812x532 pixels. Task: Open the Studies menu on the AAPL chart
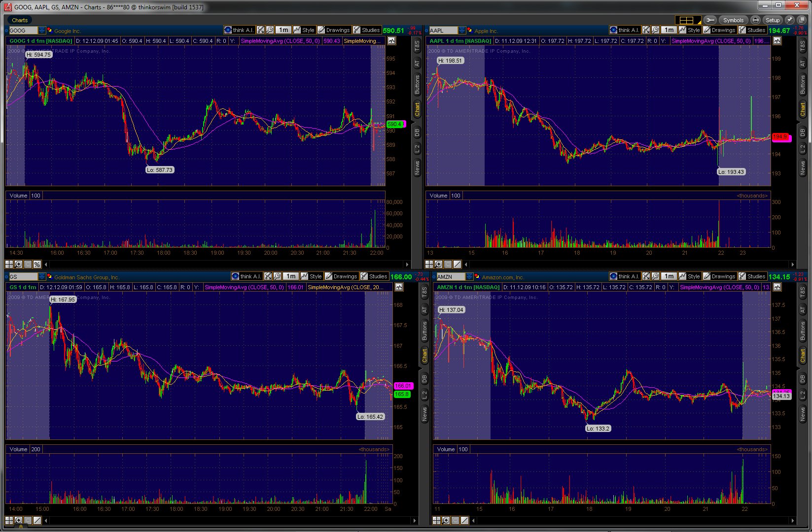(x=752, y=30)
